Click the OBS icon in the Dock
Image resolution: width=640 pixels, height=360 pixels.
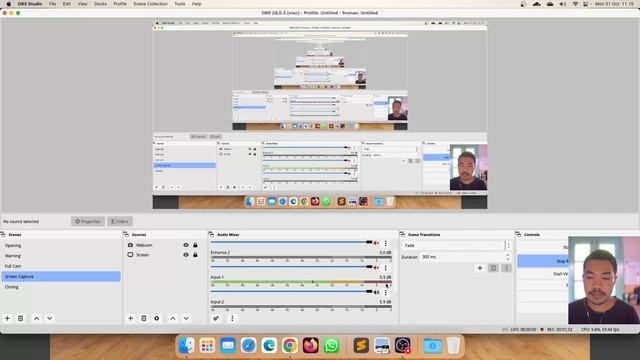point(402,346)
